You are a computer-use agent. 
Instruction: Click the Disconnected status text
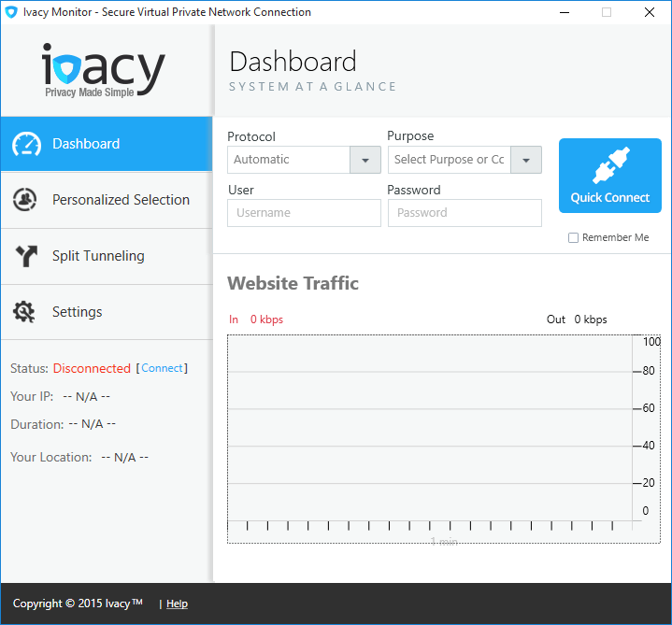click(x=92, y=368)
